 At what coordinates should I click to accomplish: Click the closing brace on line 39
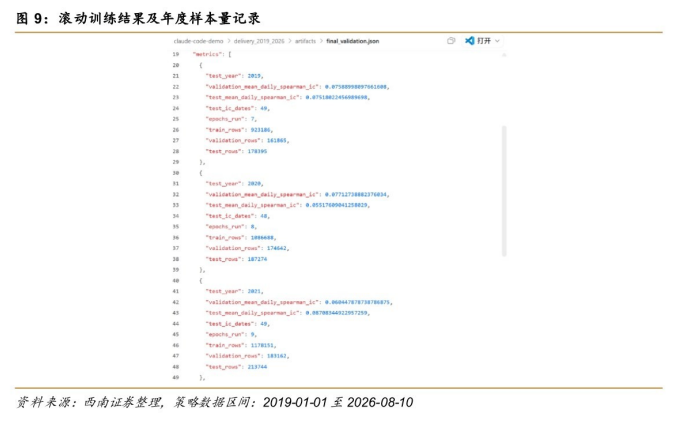tap(202, 270)
